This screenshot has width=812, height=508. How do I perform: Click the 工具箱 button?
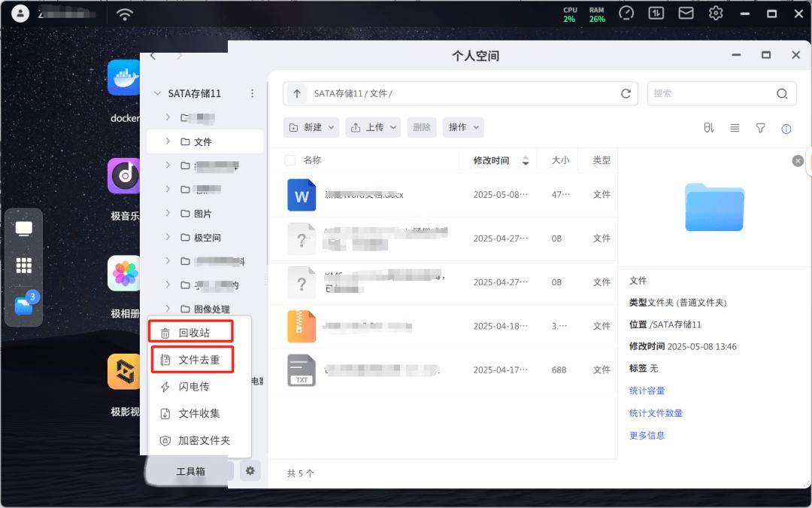190,470
